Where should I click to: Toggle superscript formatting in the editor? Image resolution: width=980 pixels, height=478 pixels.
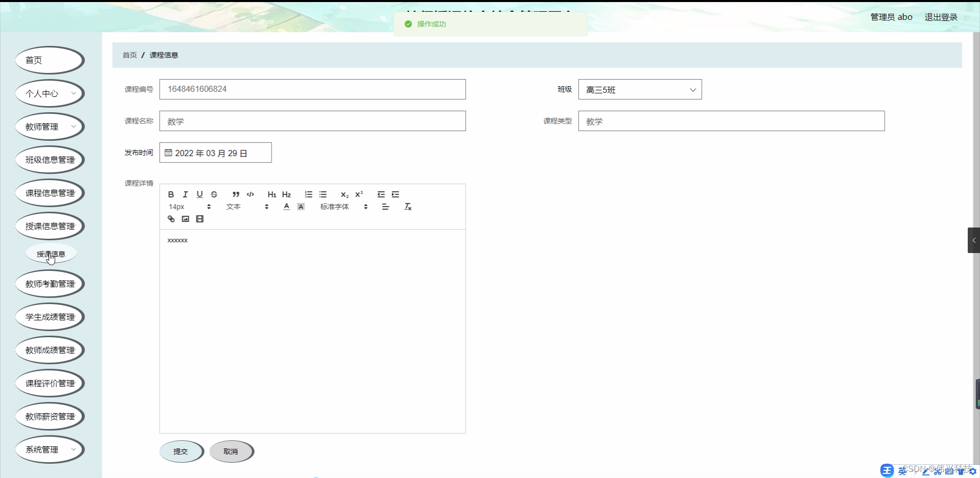point(359,194)
